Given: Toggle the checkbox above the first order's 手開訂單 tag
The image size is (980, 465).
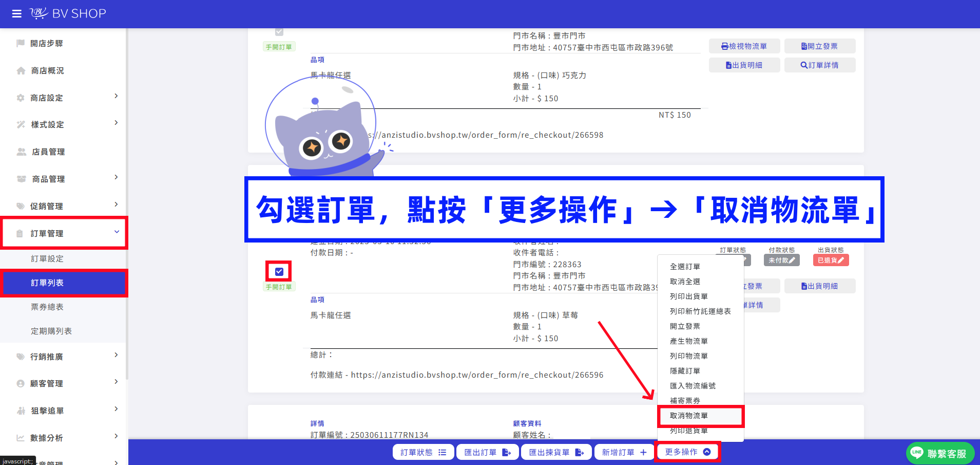Looking at the screenshot, I should pos(279,32).
